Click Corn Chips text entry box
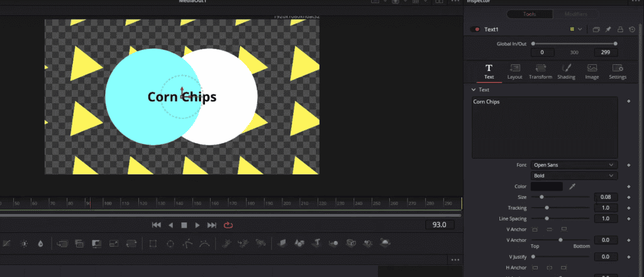The image size is (644, 277). click(x=545, y=127)
